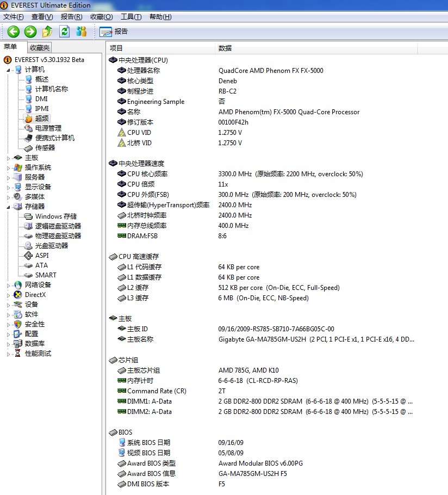Select the DMI tree item
The width and height of the screenshot is (448, 495).
click(x=41, y=99)
